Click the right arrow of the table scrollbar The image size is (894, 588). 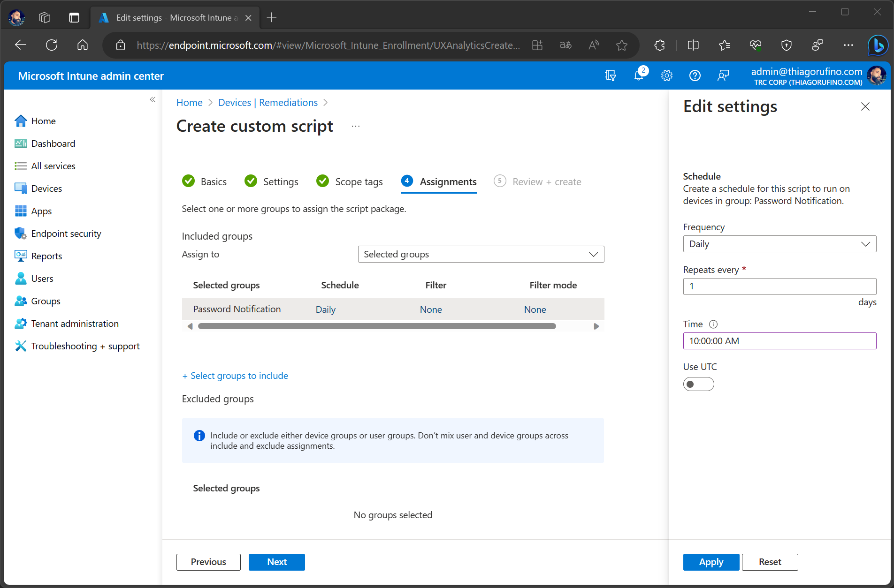click(596, 326)
